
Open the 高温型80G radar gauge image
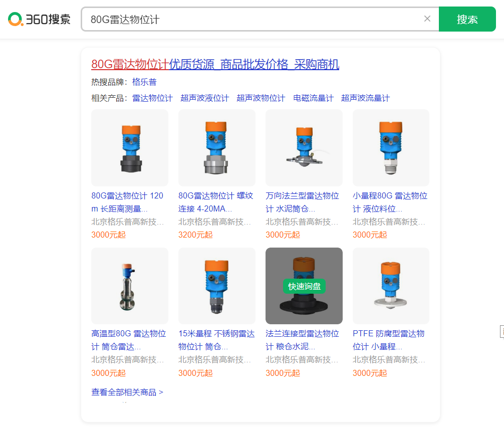130,286
